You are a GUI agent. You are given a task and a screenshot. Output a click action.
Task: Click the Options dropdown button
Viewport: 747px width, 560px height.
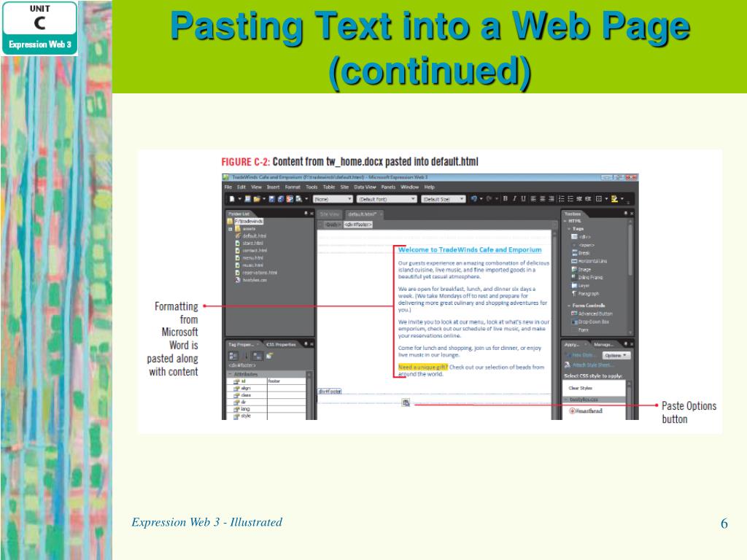(x=616, y=356)
